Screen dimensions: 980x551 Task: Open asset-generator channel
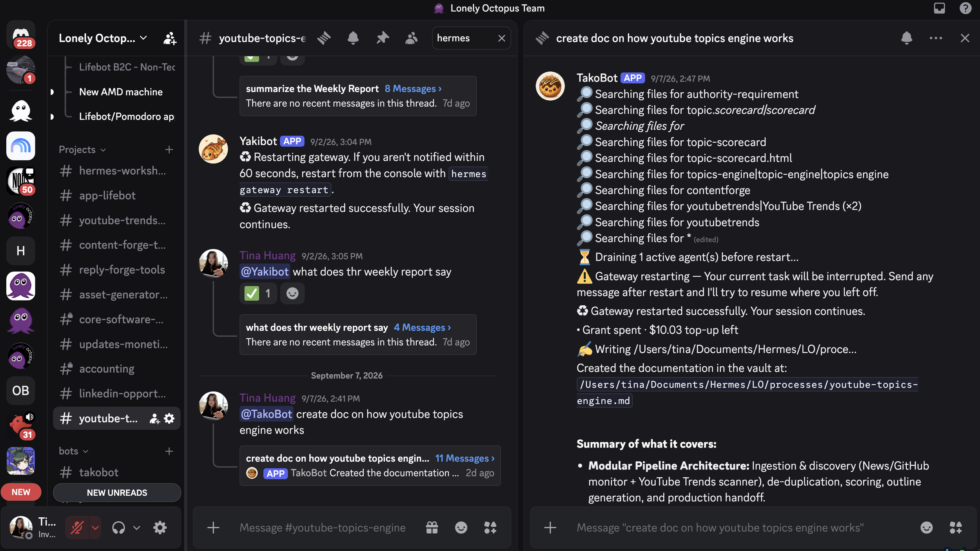116,294
